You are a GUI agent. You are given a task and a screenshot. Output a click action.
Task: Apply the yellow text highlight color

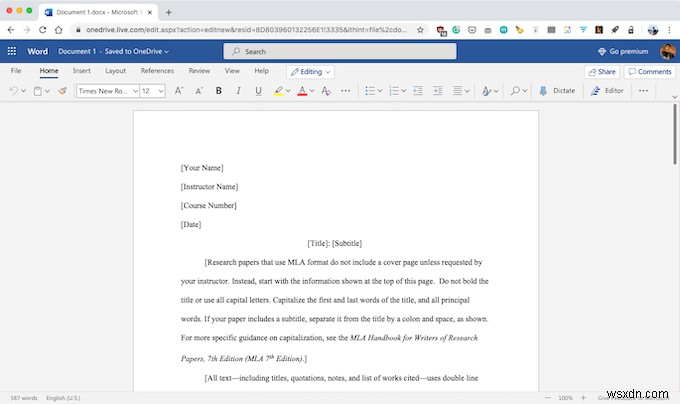[278, 91]
